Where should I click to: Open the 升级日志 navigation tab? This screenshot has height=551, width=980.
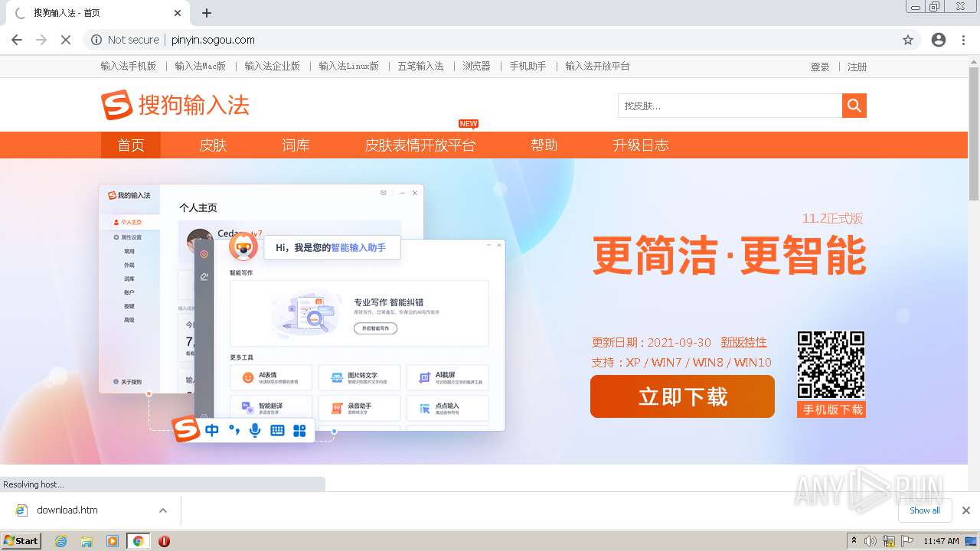[640, 145]
